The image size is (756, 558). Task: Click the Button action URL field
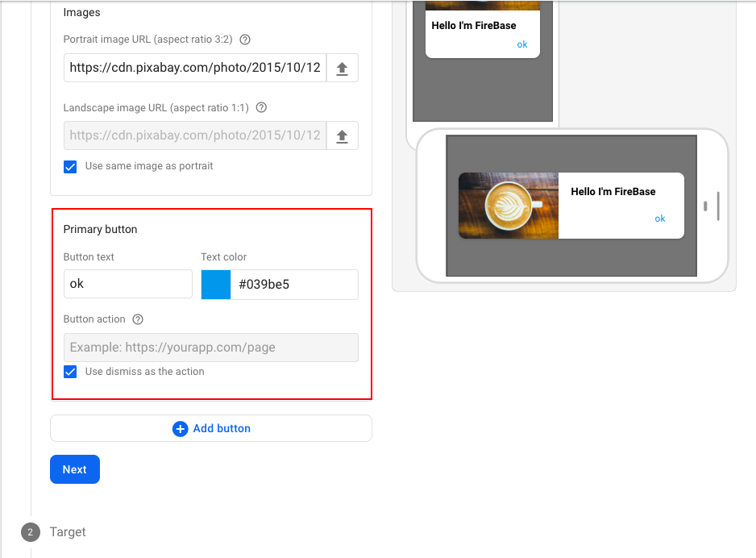(x=210, y=348)
